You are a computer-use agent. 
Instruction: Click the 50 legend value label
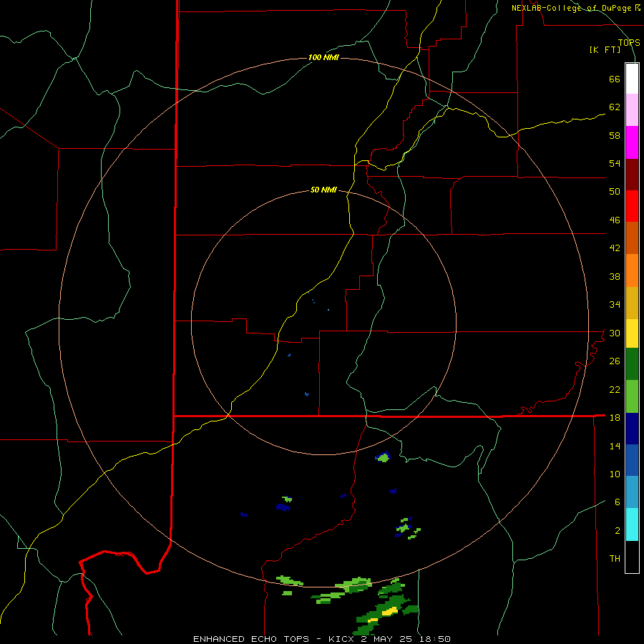[x=615, y=191]
